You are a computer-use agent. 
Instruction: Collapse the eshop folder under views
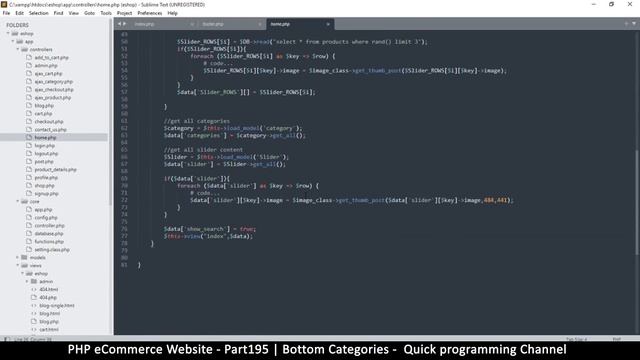click(23, 273)
